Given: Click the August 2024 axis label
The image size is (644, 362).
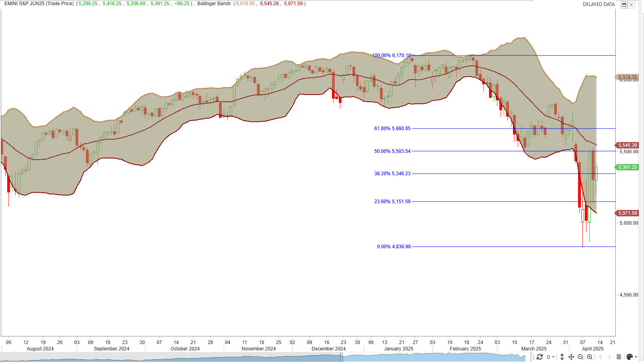Looking at the screenshot, I should [40, 349].
